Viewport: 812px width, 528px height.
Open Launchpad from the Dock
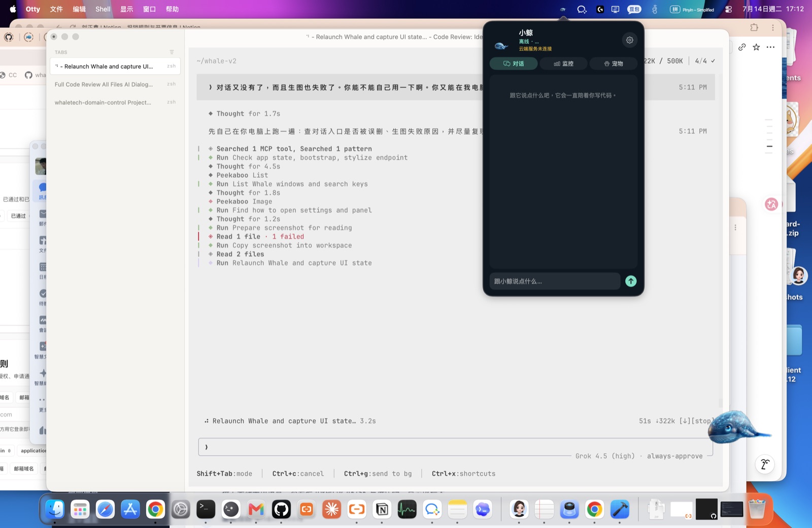pos(80,509)
